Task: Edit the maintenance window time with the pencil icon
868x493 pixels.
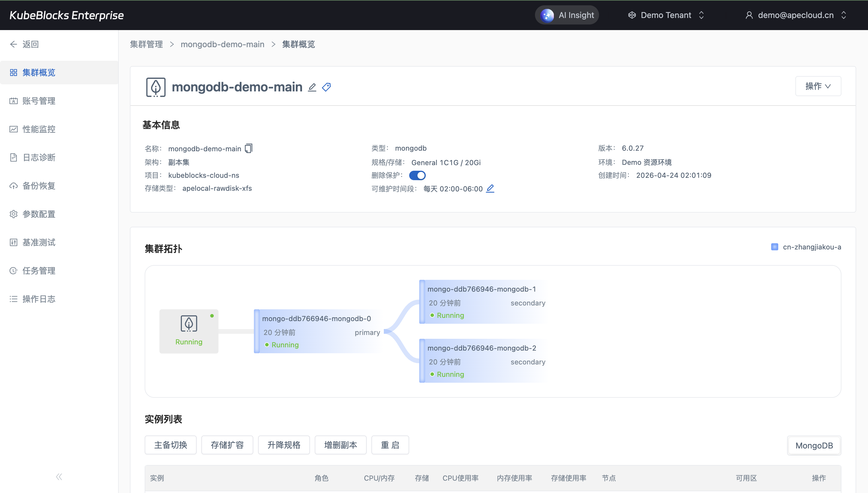Action: (x=490, y=189)
